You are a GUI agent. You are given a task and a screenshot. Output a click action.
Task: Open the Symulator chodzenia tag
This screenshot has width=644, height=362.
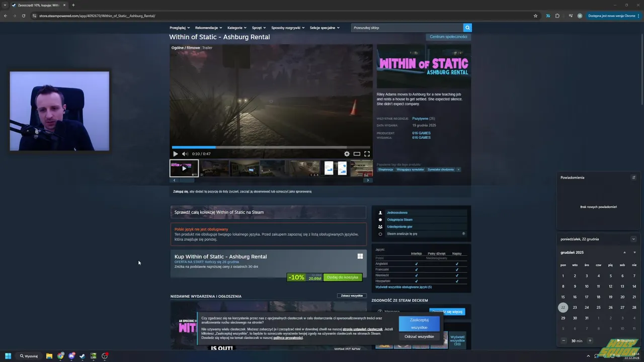pos(441,169)
